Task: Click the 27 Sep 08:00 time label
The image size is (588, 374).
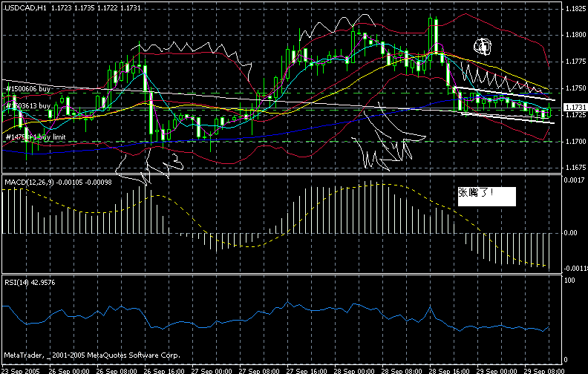Action: [x=260, y=371]
